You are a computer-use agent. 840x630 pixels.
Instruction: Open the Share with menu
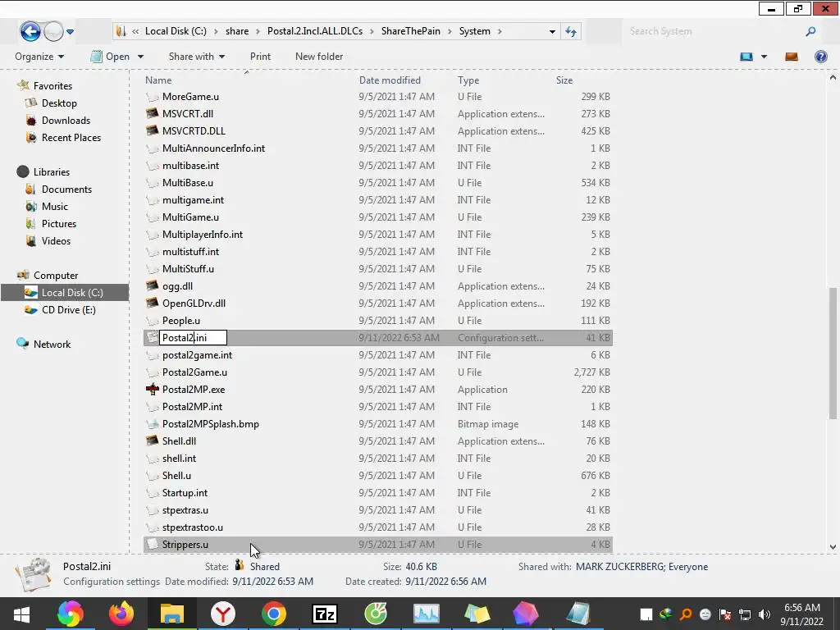click(197, 57)
